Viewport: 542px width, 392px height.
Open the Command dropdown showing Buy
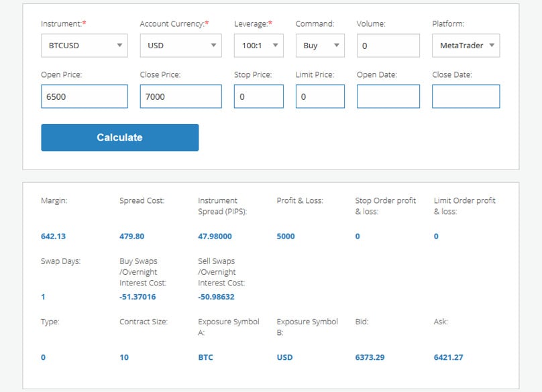pyautogui.click(x=320, y=46)
